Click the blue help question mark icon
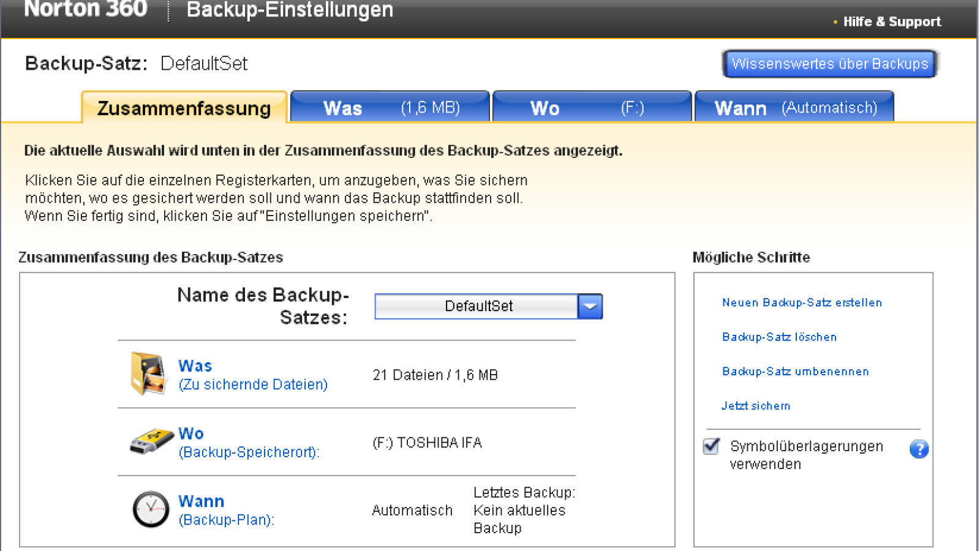Image resolution: width=980 pixels, height=551 pixels. [919, 449]
